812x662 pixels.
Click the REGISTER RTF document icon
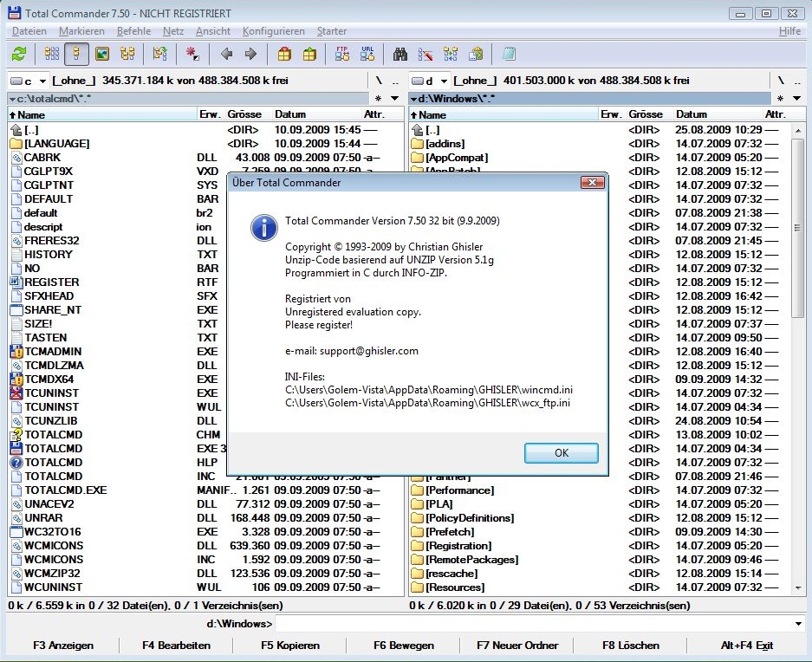(16, 282)
